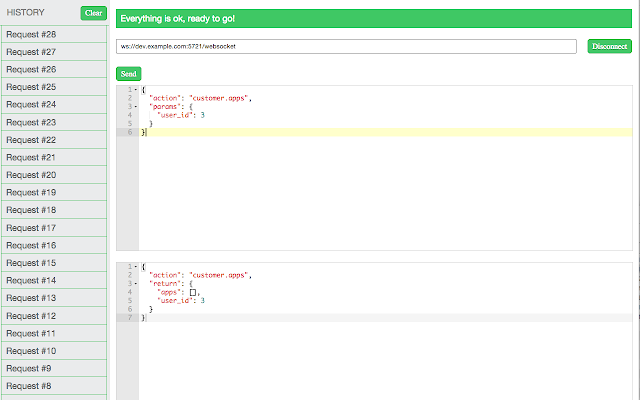
Task: Choose Request #10 in sidebar
Action: coord(54,351)
